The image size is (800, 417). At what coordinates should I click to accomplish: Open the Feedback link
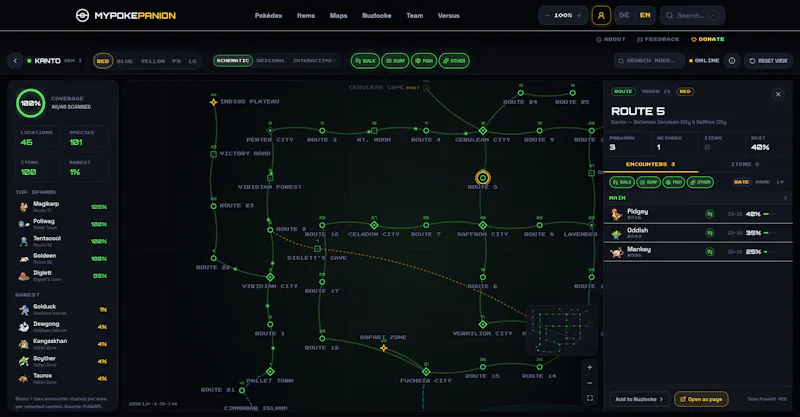tap(658, 39)
